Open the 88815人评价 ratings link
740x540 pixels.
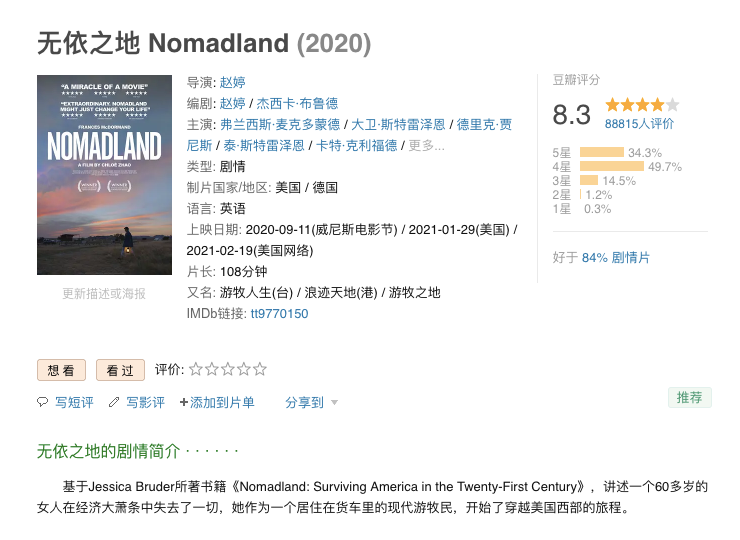[639, 124]
